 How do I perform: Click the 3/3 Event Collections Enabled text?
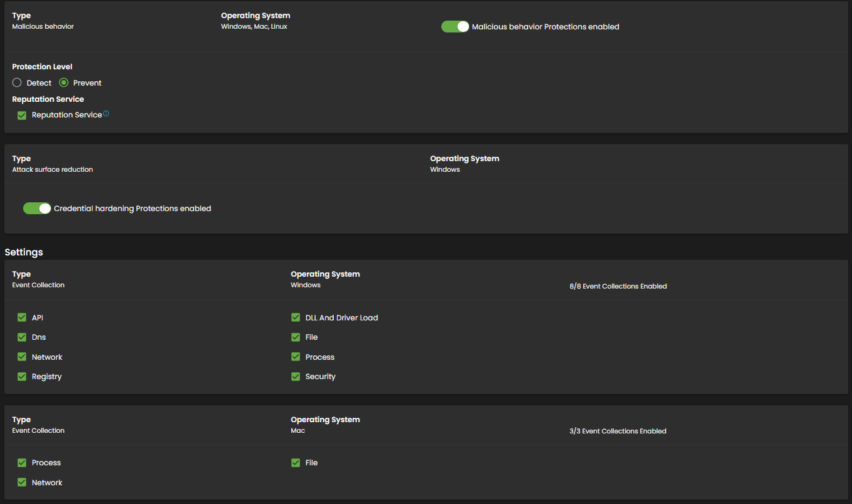coord(618,431)
